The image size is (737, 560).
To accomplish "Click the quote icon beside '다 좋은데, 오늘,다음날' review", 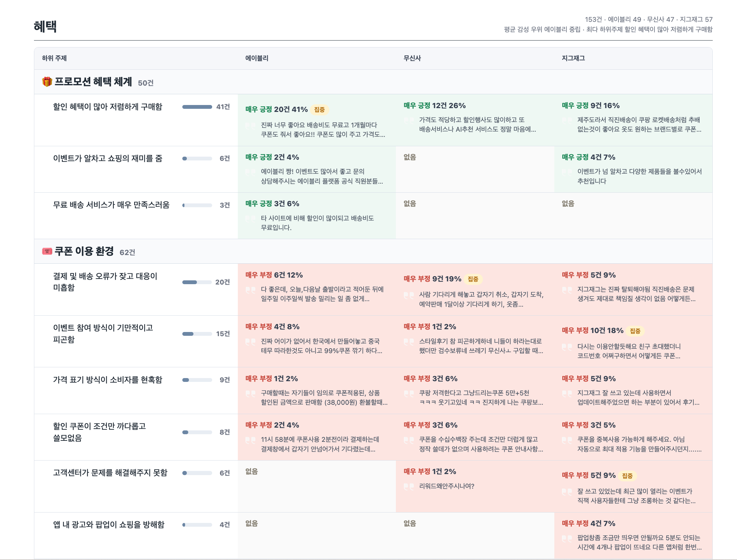I will tap(250, 290).
